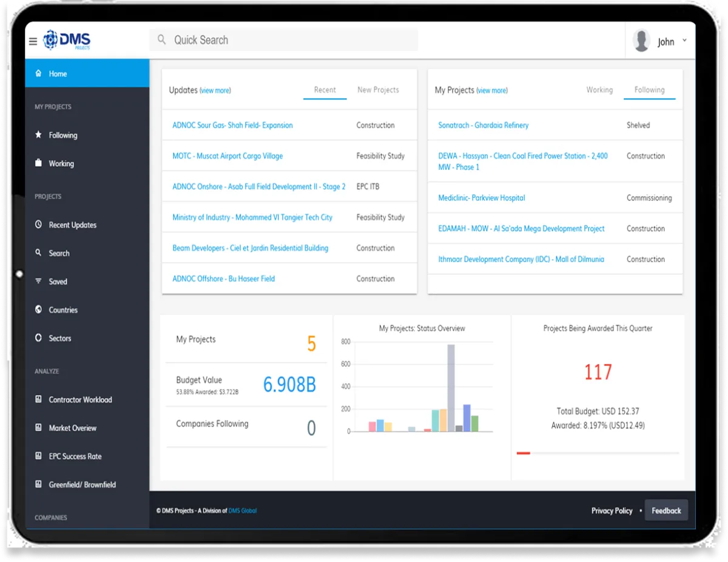Switch to the Recent tab in Updates

(x=325, y=90)
